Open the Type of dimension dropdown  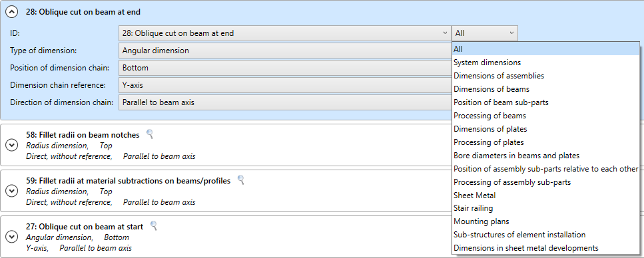pyautogui.click(x=285, y=51)
